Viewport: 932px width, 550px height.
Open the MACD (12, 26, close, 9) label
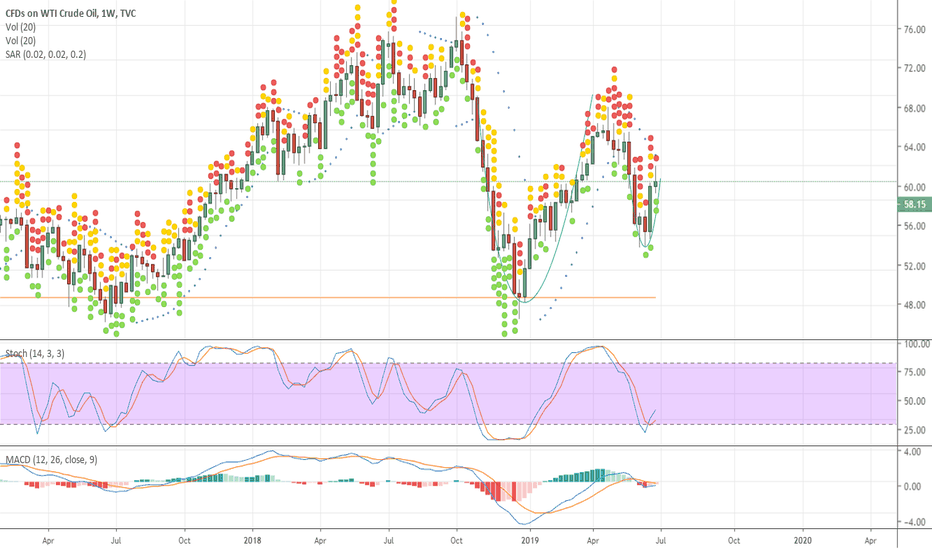[52, 460]
